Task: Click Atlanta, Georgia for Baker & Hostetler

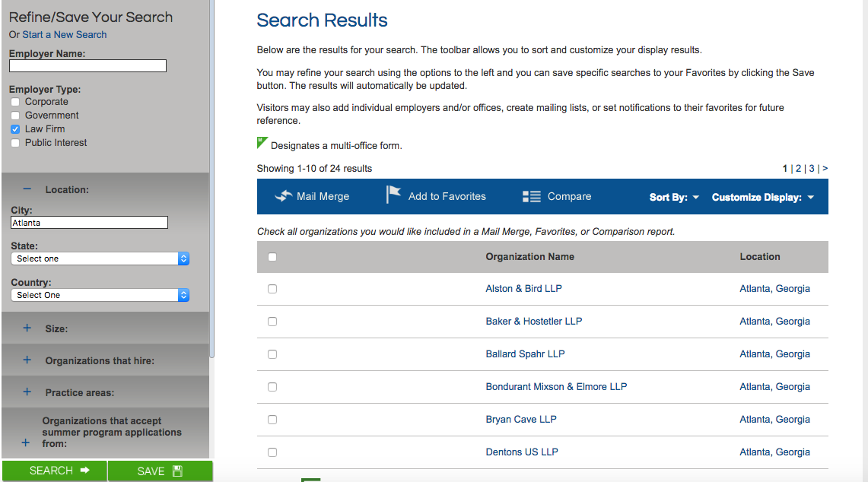Action: tap(774, 321)
